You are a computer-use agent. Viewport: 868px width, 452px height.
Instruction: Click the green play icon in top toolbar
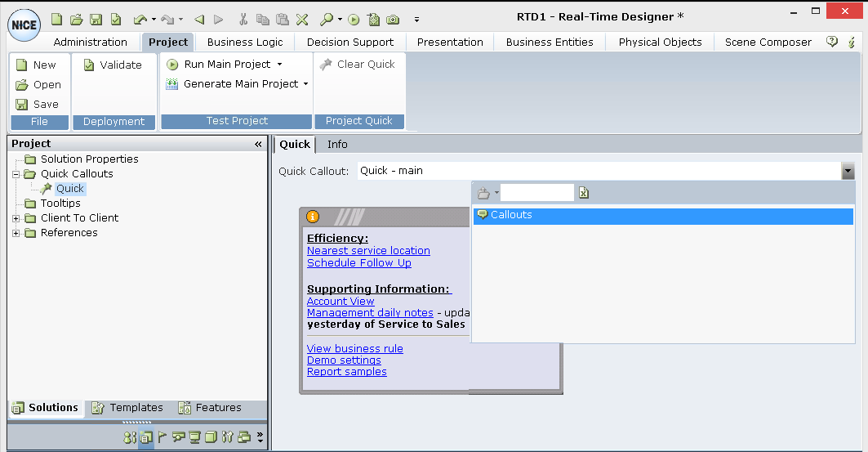[354, 19]
